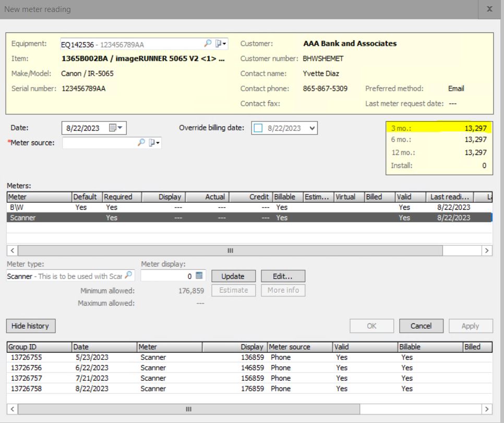Select history row with Group ID 13726757
This screenshot has height=423, width=504.
click(249, 378)
